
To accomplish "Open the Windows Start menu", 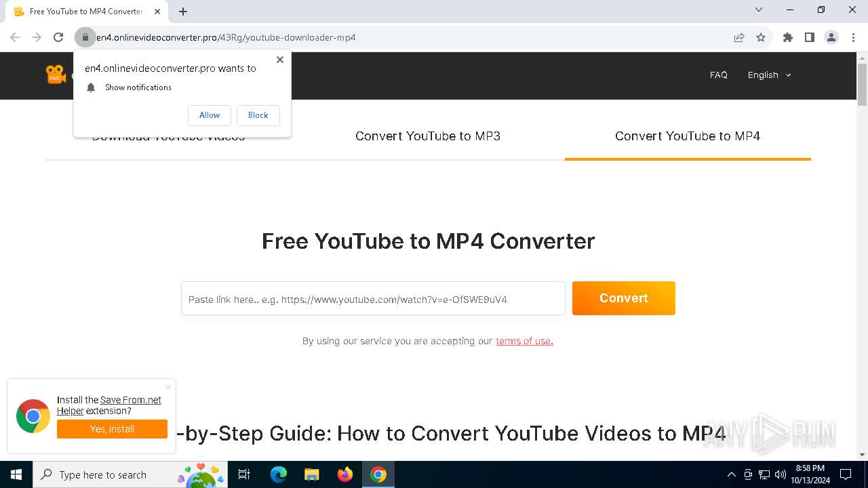I will [x=16, y=474].
